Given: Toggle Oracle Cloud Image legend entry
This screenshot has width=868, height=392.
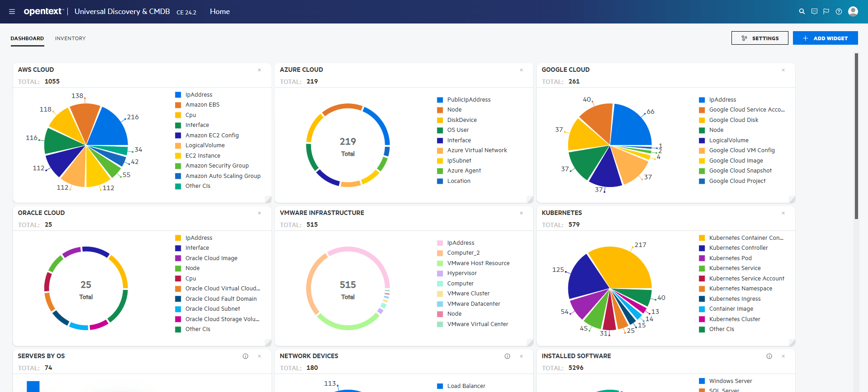Looking at the screenshot, I should tap(206, 258).
